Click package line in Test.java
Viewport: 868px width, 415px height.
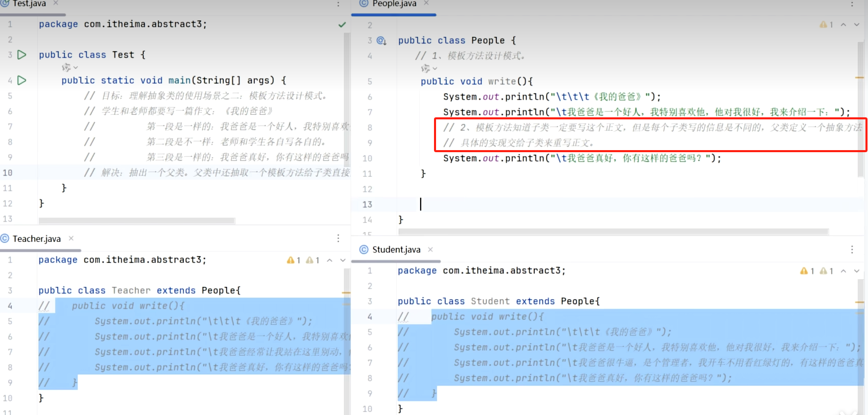[x=123, y=24]
